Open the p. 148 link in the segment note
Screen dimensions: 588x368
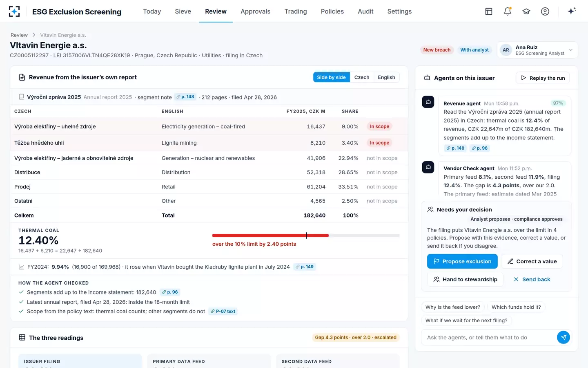185,97
